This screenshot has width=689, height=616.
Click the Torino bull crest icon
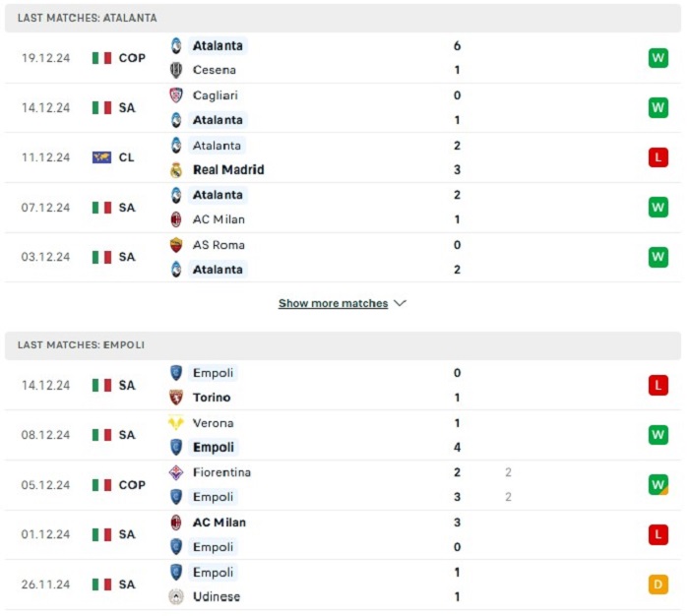pyautogui.click(x=176, y=398)
